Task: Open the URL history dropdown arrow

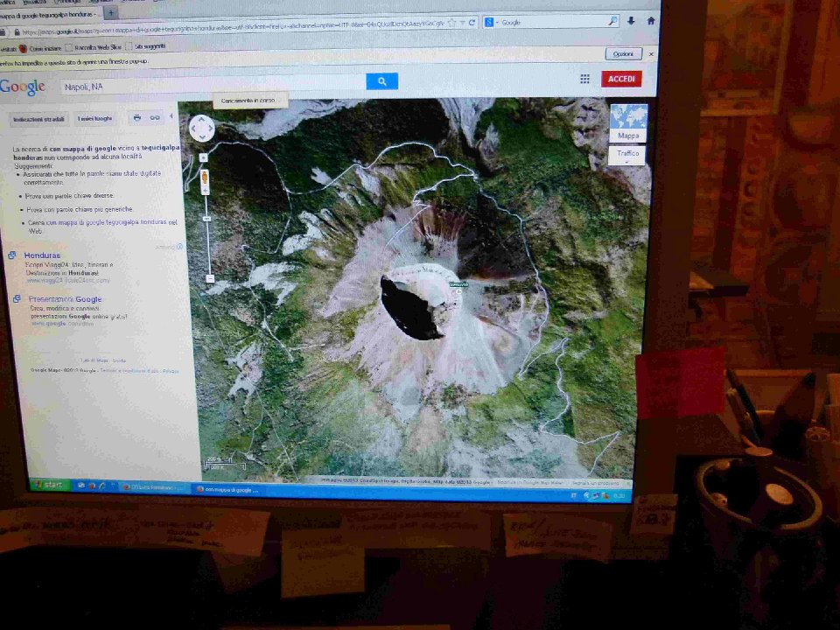Action: click(462, 23)
